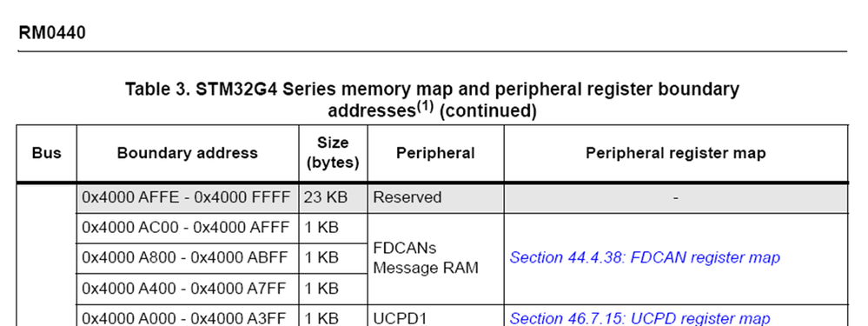This screenshot has width=868, height=326.
Task: Click the FDCANs Message RAM cell
Action: tap(435, 258)
